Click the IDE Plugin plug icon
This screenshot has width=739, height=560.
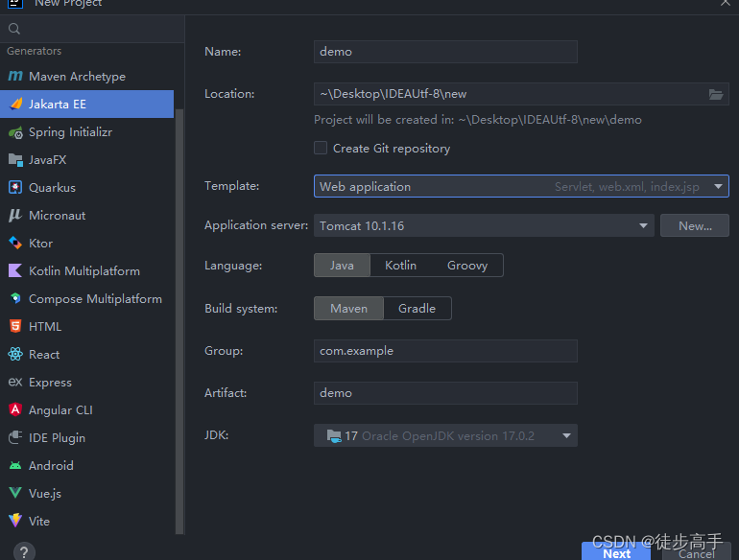coord(15,437)
